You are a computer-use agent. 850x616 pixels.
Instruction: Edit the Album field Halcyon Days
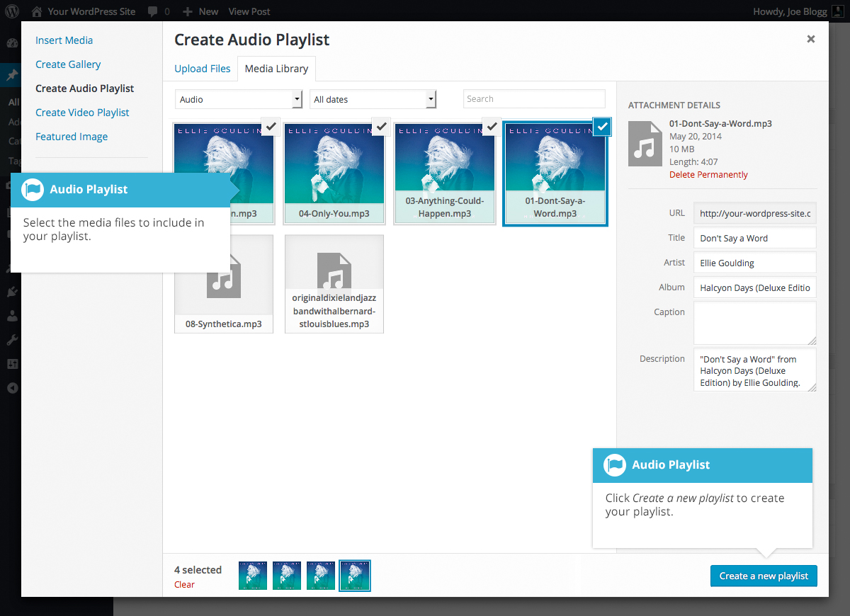point(755,287)
